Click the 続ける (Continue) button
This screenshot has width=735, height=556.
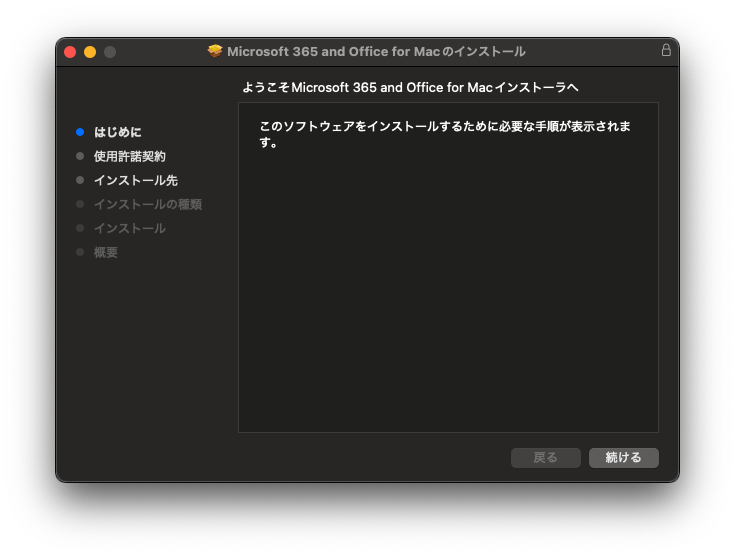click(623, 457)
